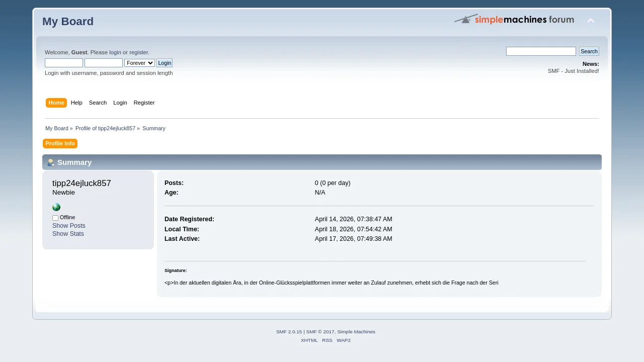Click into the forum search text box
644x362 pixels.
pos(541,51)
